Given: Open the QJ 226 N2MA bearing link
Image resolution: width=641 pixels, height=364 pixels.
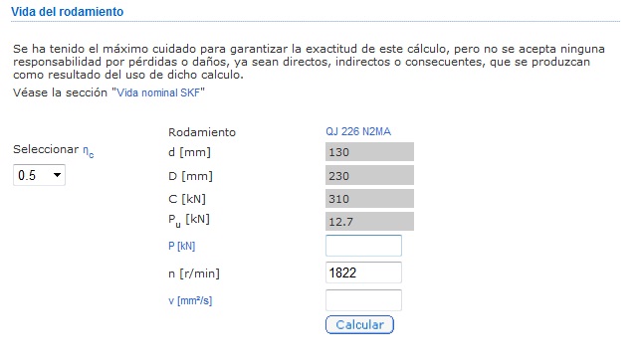Looking at the screenshot, I should tap(358, 131).
